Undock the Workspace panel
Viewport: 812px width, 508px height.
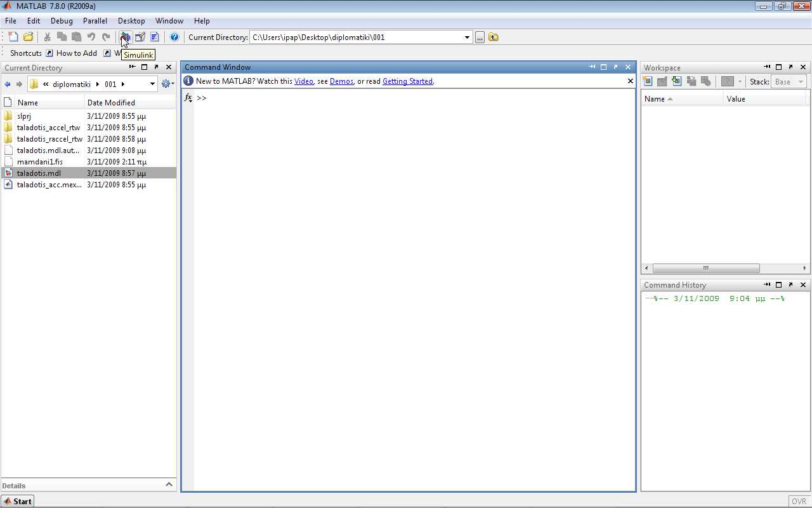[790, 67]
